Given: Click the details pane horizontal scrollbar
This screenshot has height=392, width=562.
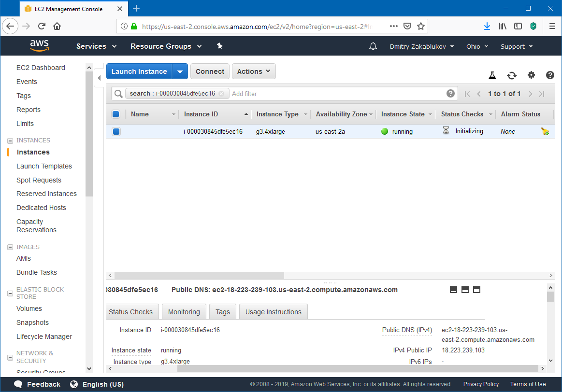Looking at the screenshot, I should pos(358,368).
